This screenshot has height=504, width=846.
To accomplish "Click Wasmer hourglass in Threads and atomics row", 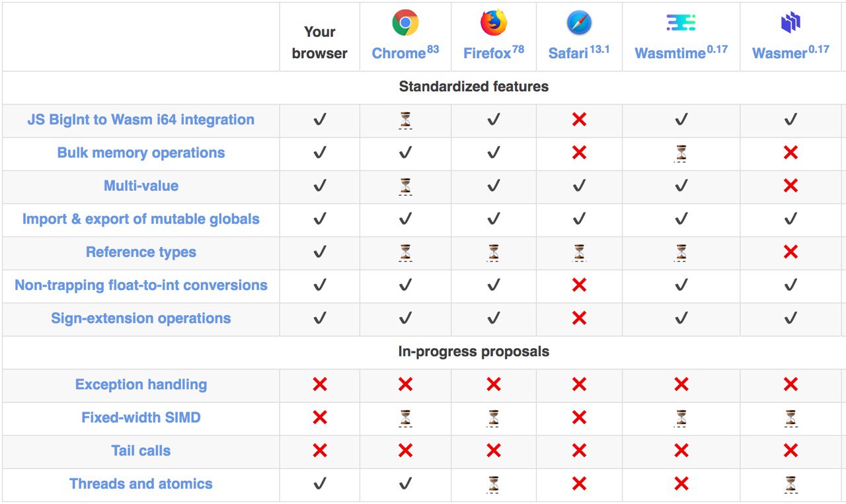I will (790, 484).
